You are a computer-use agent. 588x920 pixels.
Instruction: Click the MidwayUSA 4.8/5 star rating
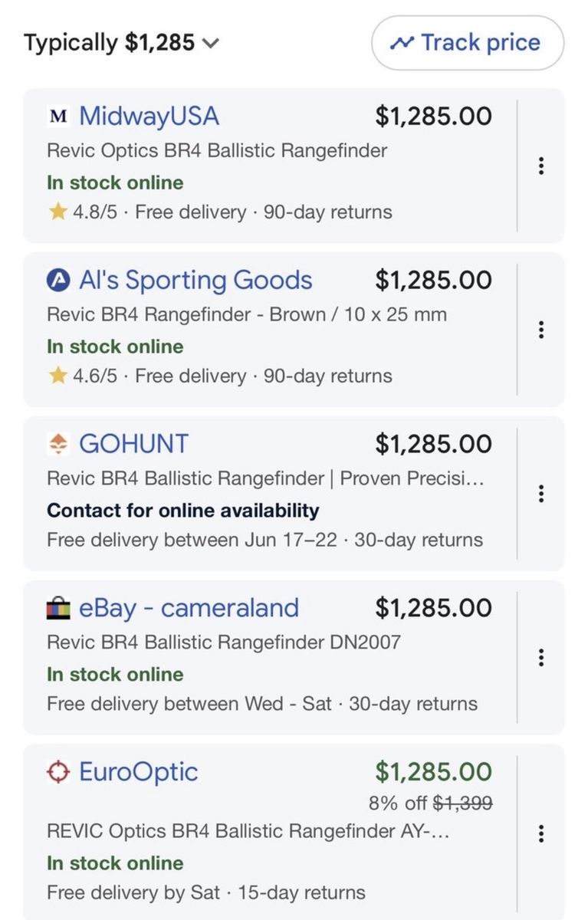[83, 212]
